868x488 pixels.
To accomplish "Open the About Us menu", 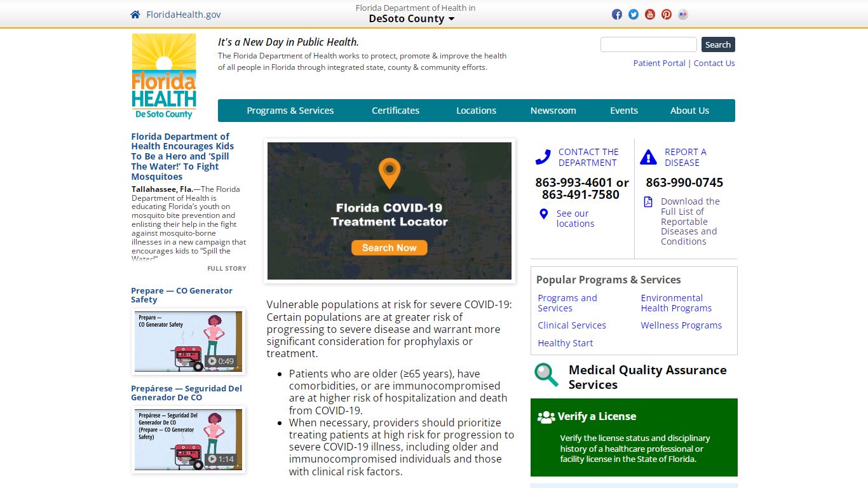I will tap(689, 111).
